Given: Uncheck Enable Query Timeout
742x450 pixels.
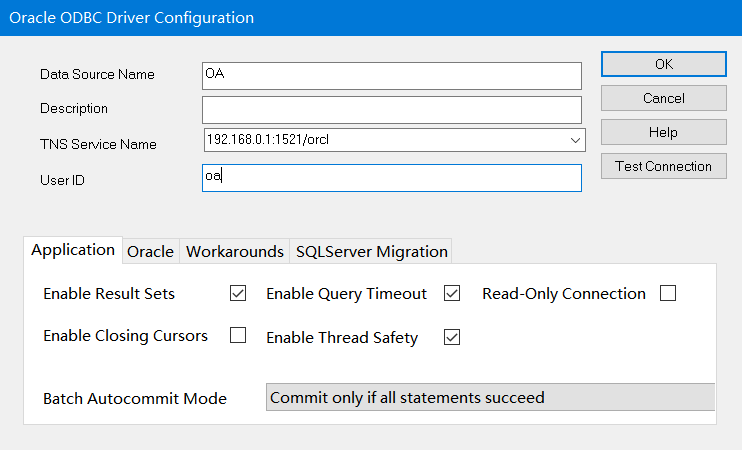Looking at the screenshot, I should pyautogui.click(x=452, y=294).
